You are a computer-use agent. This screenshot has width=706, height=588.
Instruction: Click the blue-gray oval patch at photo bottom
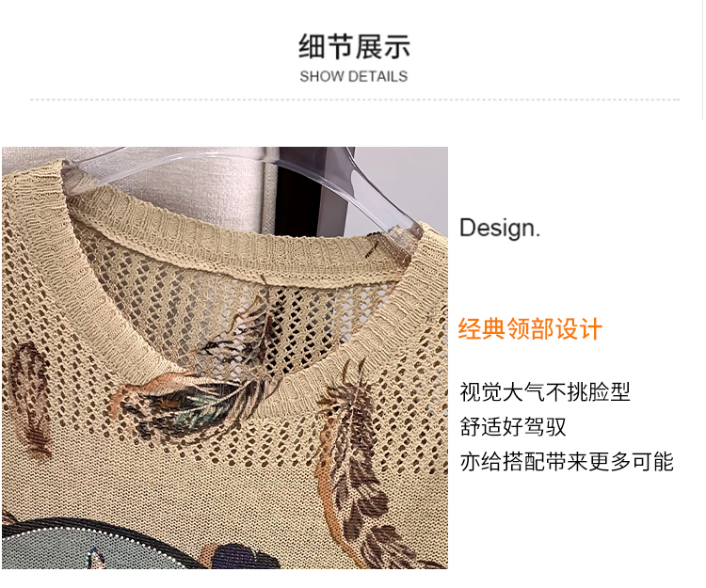coord(92,546)
